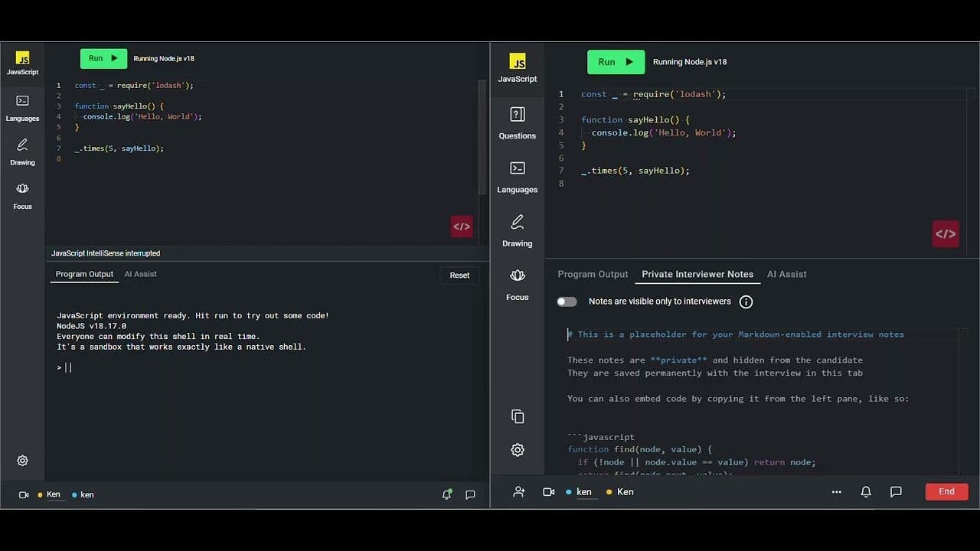Viewport: 980px width, 551px height.
Task: Open Questions panel in right sidebar
Action: (x=517, y=122)
